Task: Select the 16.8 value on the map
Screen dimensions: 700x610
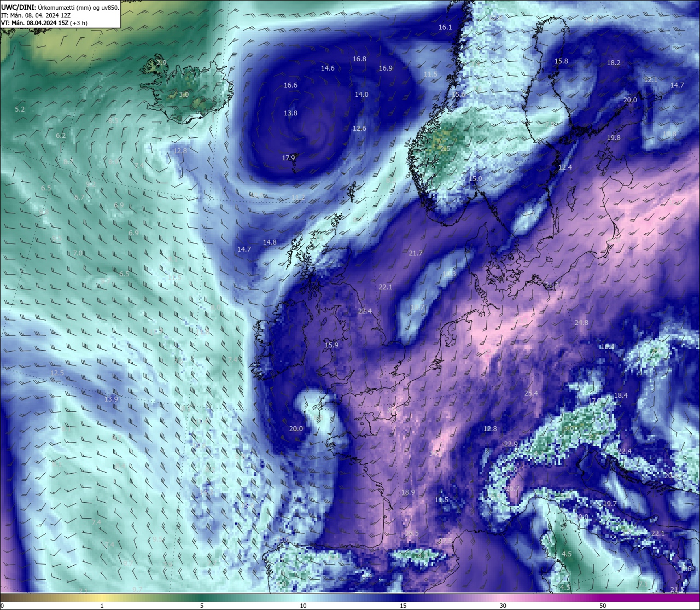Action: [359, 59]
